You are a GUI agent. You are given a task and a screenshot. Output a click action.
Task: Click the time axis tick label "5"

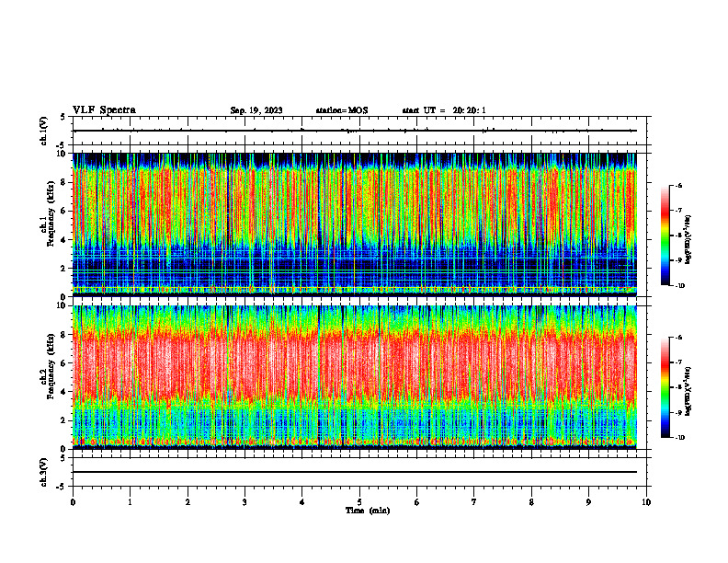click(x=359, y=502)
